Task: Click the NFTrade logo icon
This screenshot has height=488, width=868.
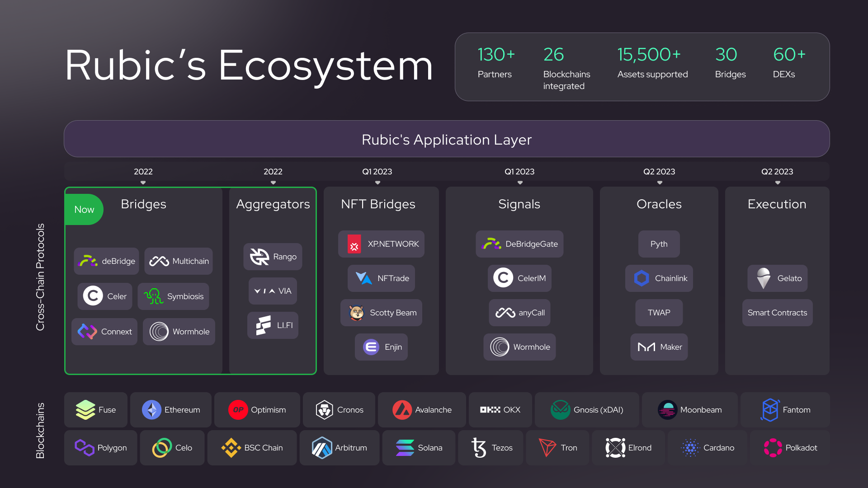Action: point(363,278)
